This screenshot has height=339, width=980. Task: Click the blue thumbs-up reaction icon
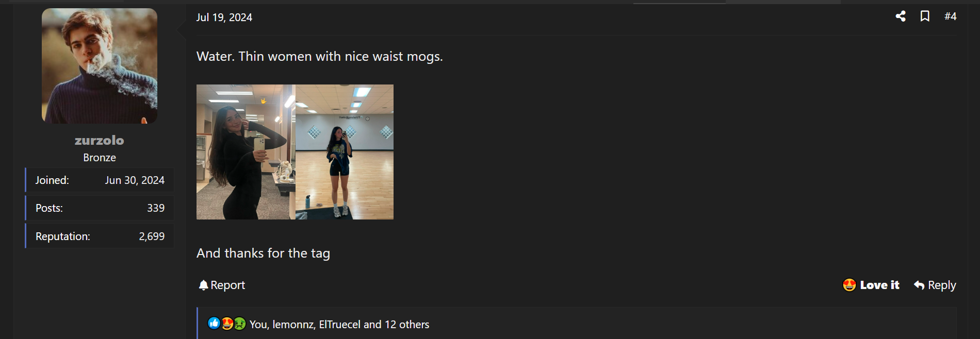[214, 324]
